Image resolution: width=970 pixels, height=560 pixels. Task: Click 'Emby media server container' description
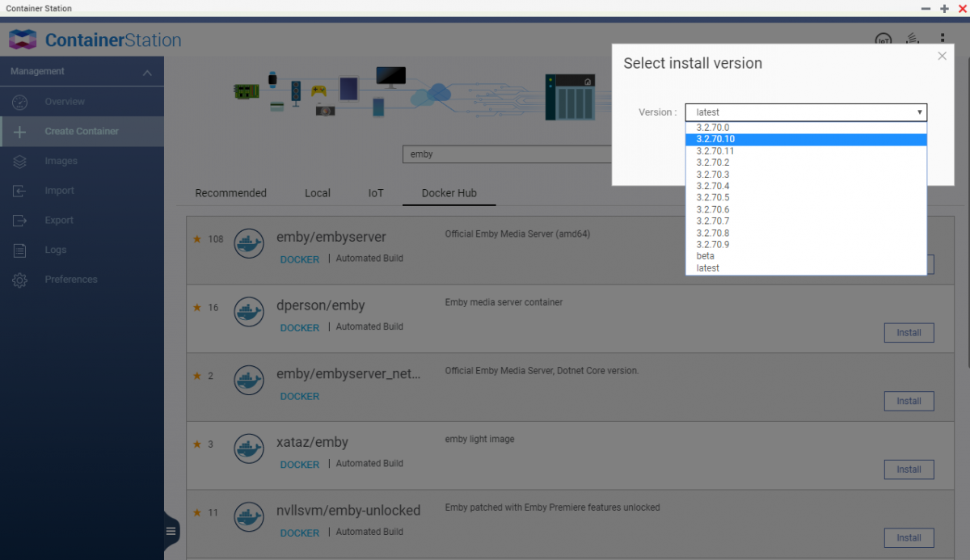pyautogui.click(x=504, y=302)
